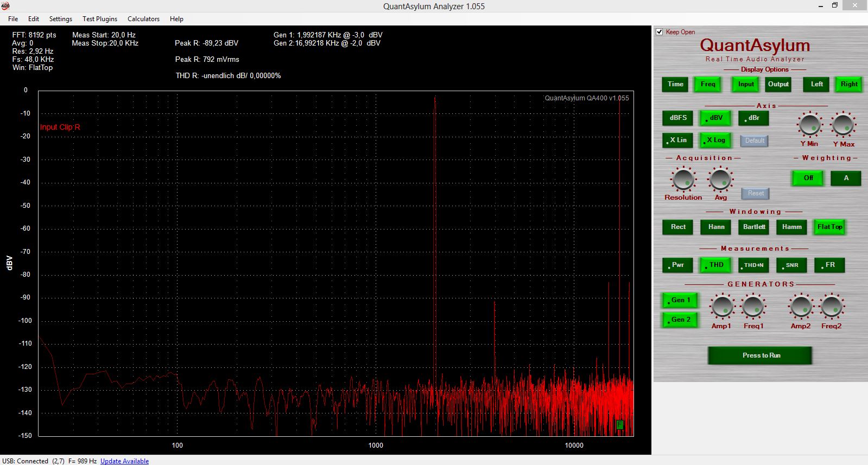Click the 'Peak R: 792 mVrms' readout

207,60
